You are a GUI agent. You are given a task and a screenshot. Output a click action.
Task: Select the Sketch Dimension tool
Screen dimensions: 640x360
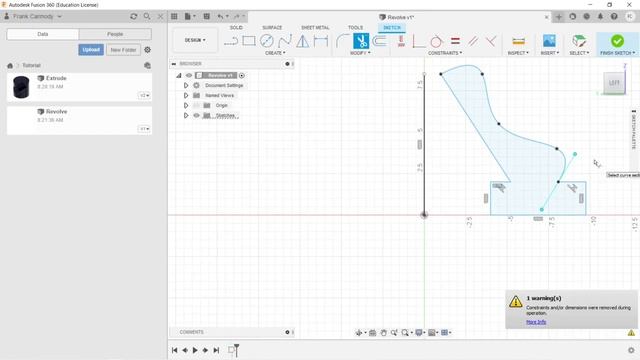pos(321,41)
